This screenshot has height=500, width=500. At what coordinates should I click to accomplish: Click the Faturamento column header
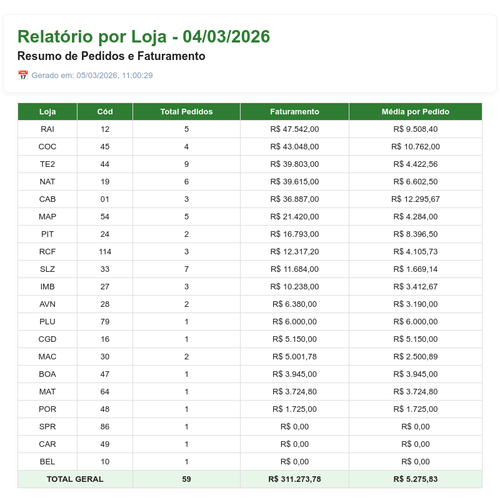(295, 112)
